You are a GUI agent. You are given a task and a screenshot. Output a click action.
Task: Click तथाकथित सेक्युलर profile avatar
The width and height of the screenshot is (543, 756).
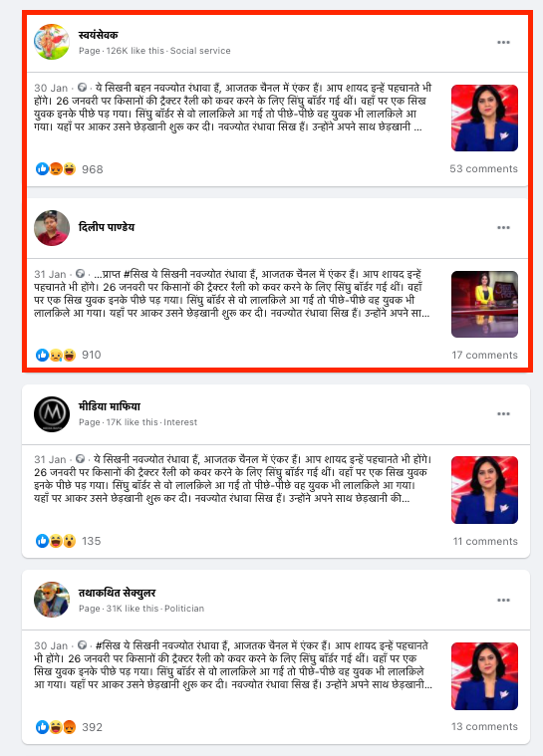point(52,600)
